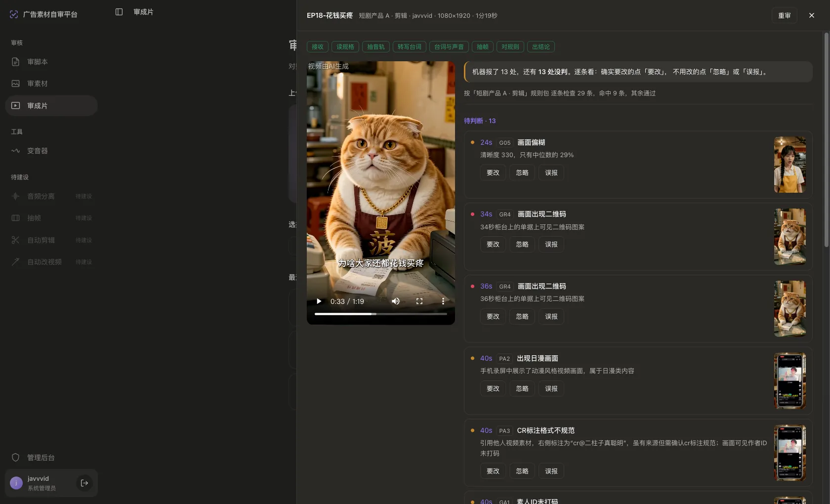Open 管理后台 with the shield icon

click(x=51, y=458)
